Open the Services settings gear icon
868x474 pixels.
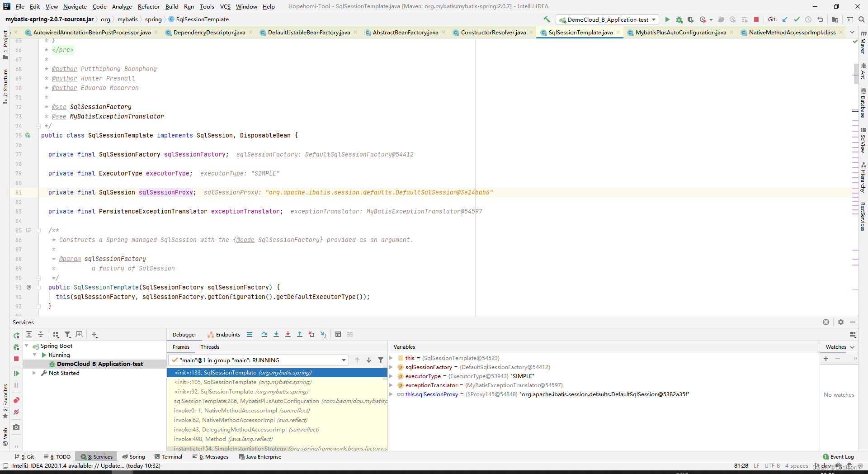click(841, 322)
